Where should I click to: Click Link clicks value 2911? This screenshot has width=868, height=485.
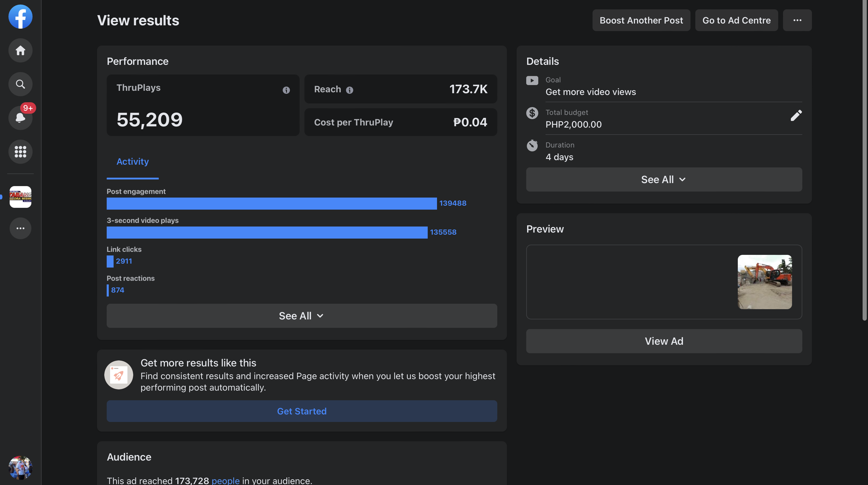point(124,261)
